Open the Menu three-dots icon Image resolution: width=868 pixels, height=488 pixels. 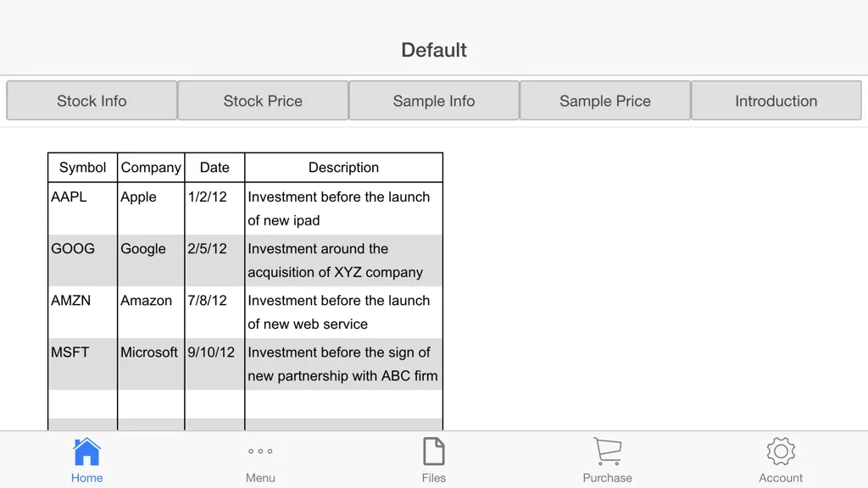pos(260,452)
